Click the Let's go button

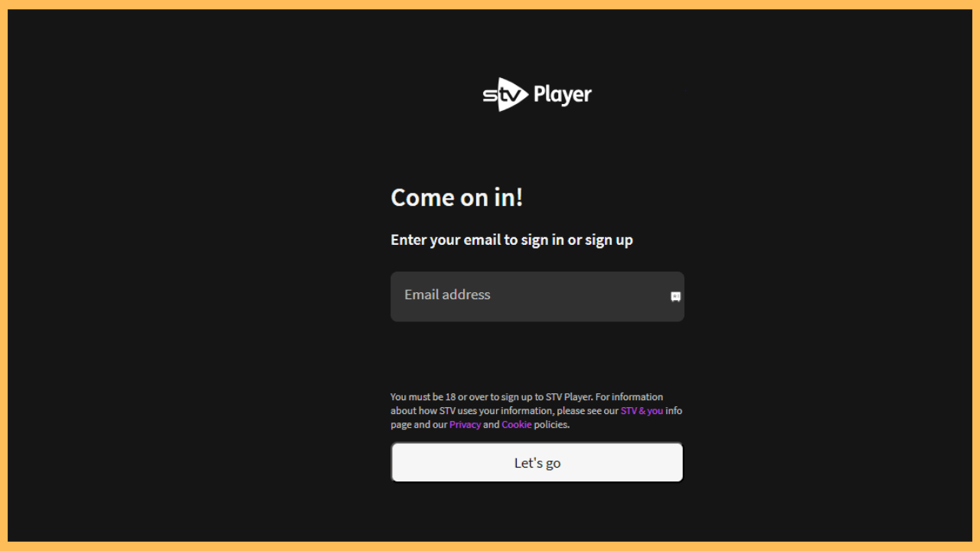[537, 462]
